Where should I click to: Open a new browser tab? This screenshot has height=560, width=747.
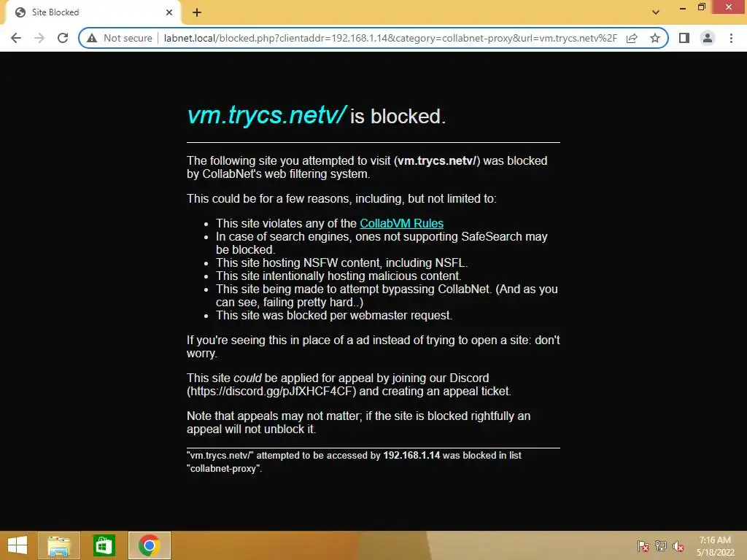(197, 12)
